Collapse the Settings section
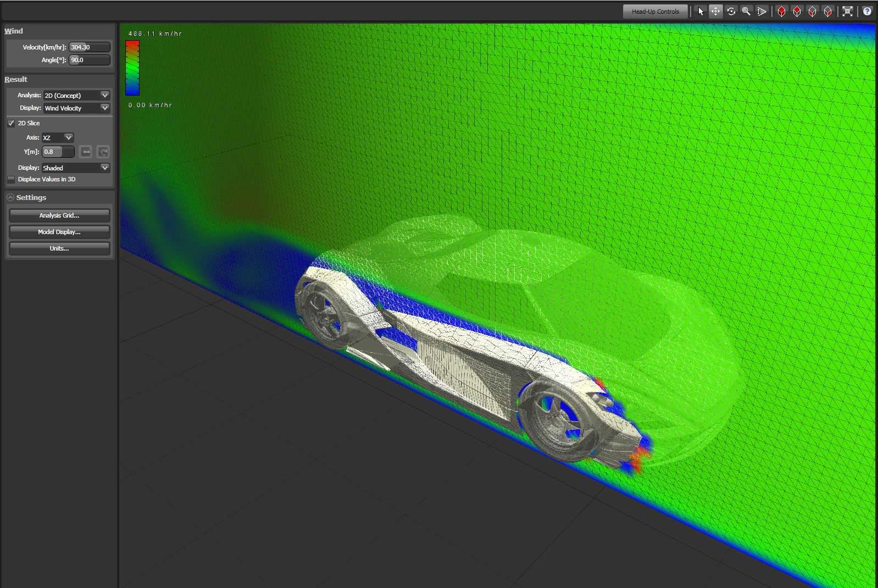The height and width of the screenshot is (588, 878). (10, 197)
